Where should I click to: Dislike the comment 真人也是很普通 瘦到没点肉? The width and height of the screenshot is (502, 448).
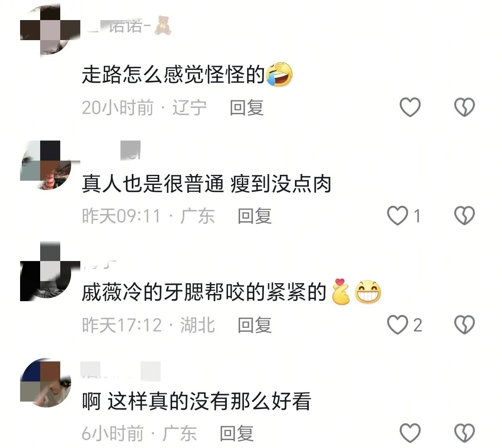[x=464, y=216]
